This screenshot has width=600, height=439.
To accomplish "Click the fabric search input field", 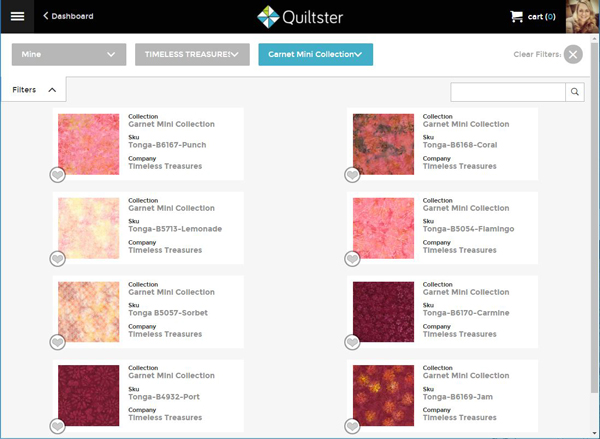I will click(x=508, y=92).
